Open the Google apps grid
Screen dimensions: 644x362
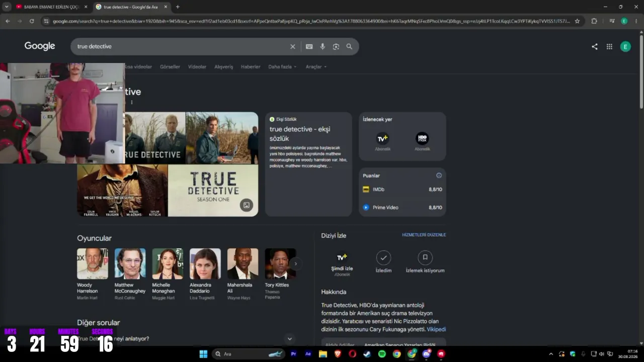609,47
